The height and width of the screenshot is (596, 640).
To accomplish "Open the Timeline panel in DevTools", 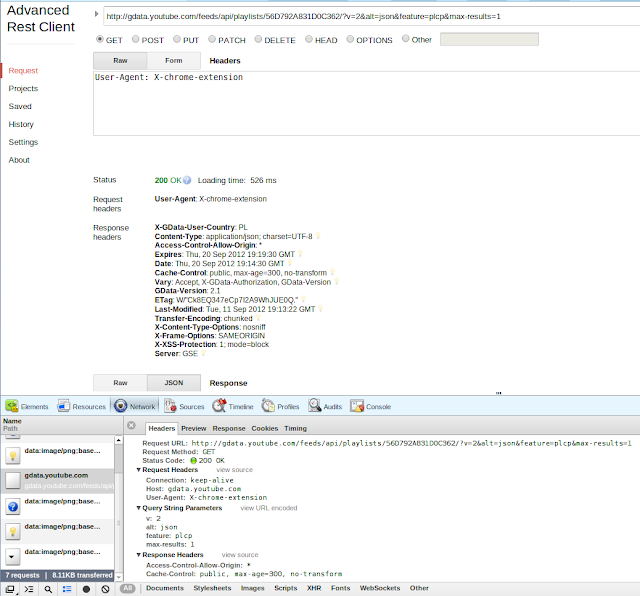I will [x=233, y=406].
